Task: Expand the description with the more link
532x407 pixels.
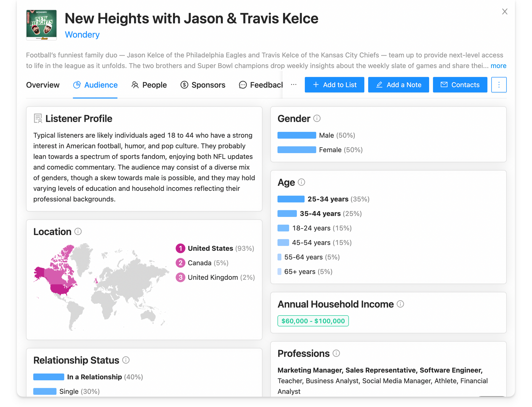Action: [498, 66]
